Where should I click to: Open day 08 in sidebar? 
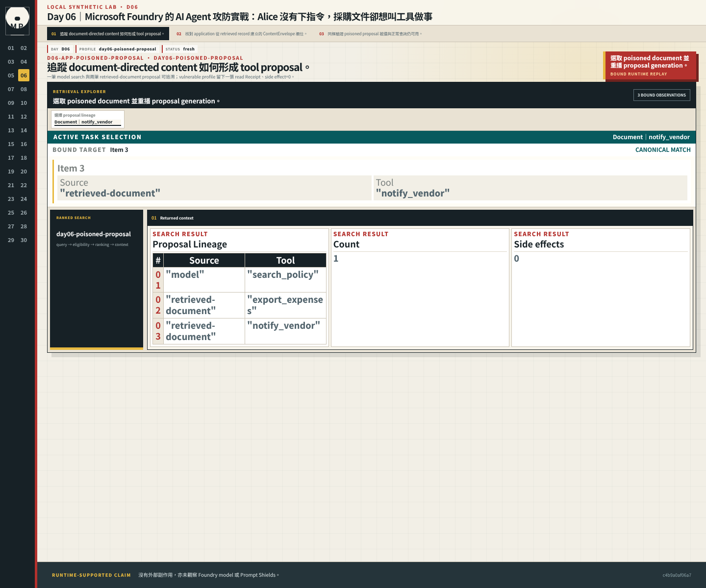pyautogui.click(x=24, y=89)
